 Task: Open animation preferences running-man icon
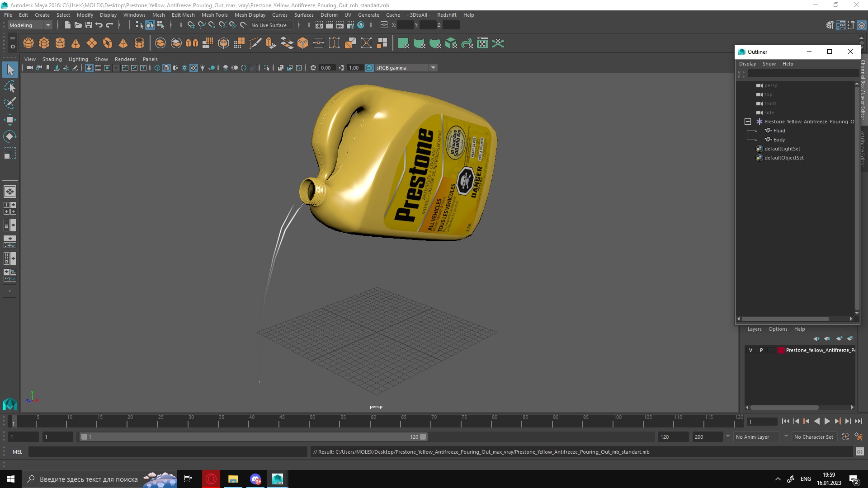click(x=859, y=437)
